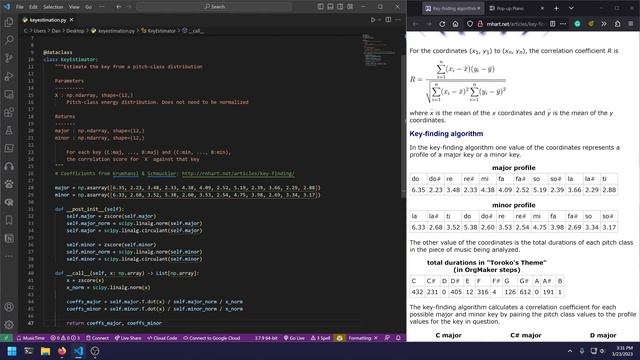Click the MusicTime status bar item
640x360 pixels.
(31, 338)
